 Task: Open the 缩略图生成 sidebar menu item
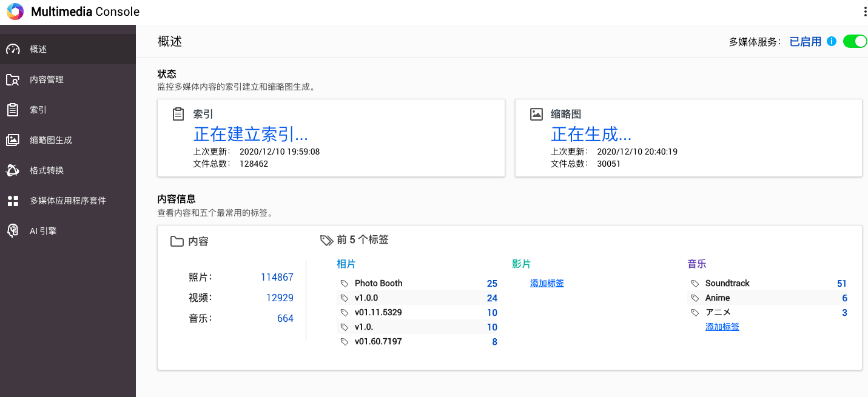click(x=68, y=140)
